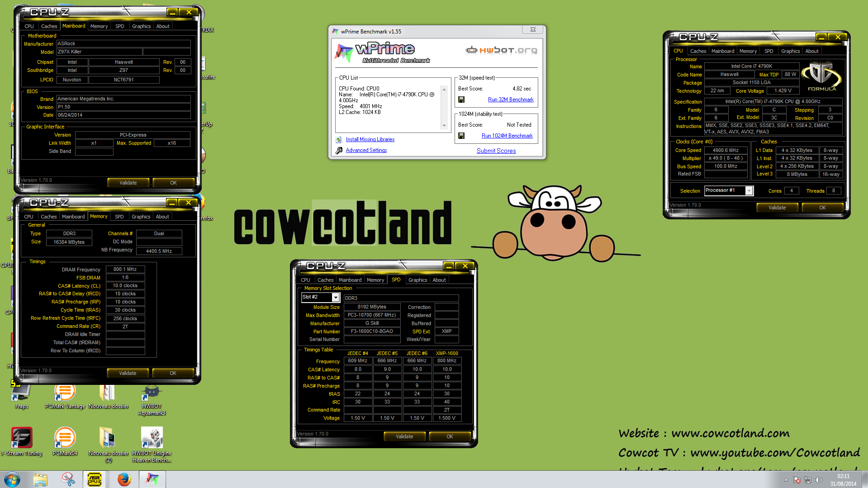Viewport: 868px width, 488px height.
Task: Click Run 32M Benchmark link
Action: tap(511, 99)
